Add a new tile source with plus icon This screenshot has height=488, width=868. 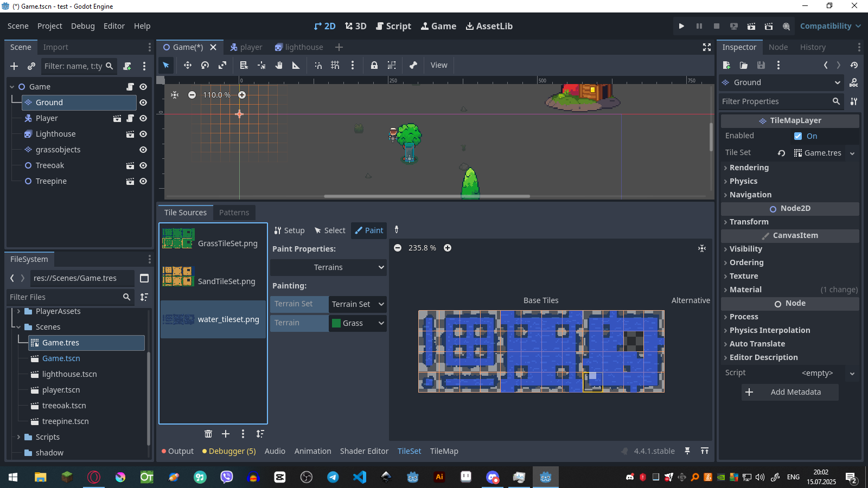point(226,434)
